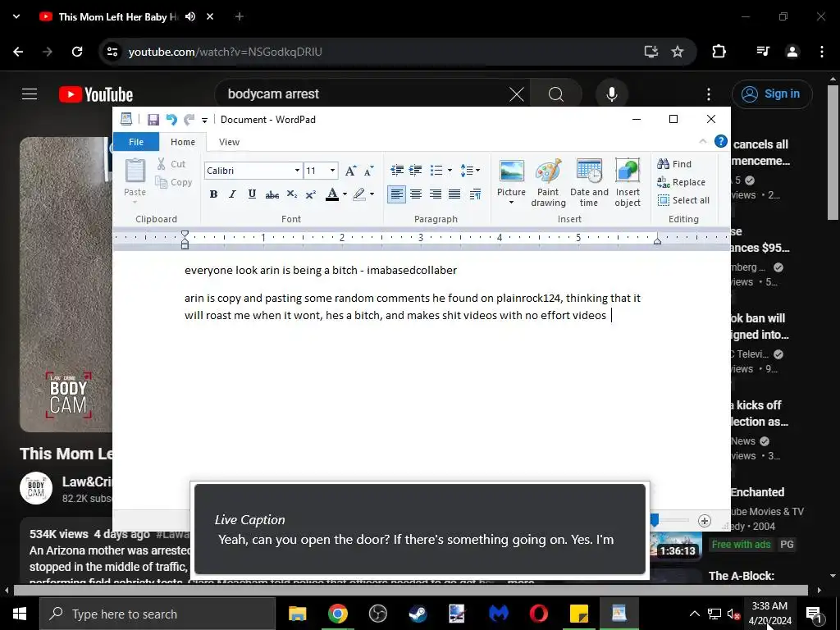
Task: Click the YouTube Sign in button
Action: coord(772,94)
